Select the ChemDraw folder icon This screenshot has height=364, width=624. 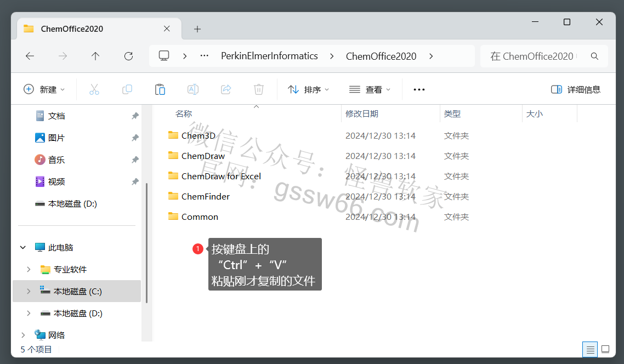coord(173,156)
